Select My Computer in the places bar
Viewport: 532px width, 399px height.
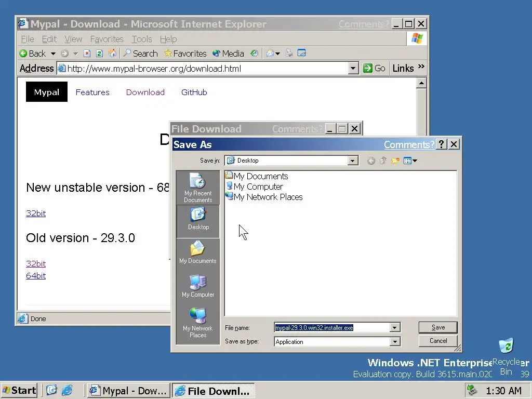tap(198, 286)
